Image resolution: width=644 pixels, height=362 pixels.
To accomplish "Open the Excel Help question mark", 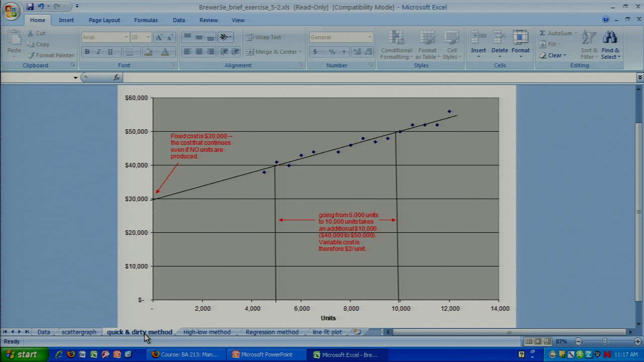I will click(606, 20).
